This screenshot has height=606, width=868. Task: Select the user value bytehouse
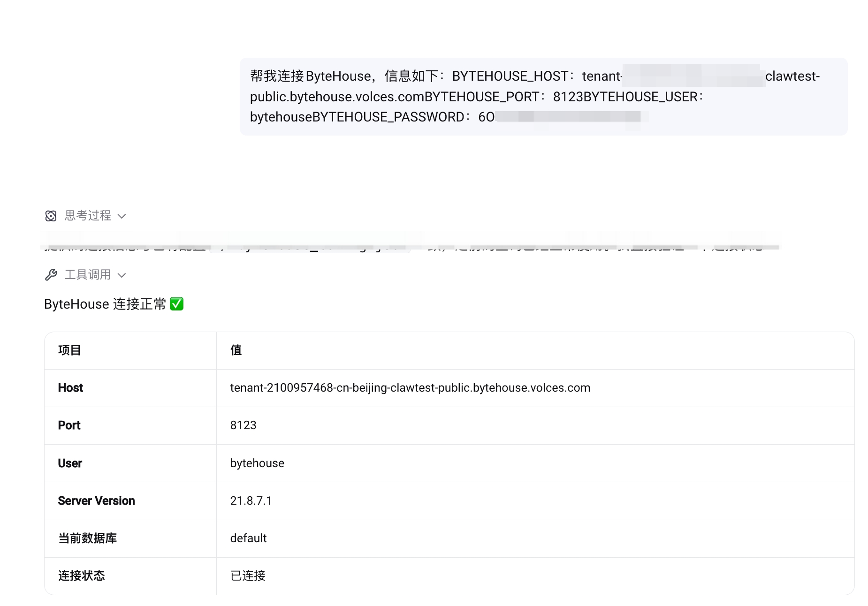coord(257,463)
